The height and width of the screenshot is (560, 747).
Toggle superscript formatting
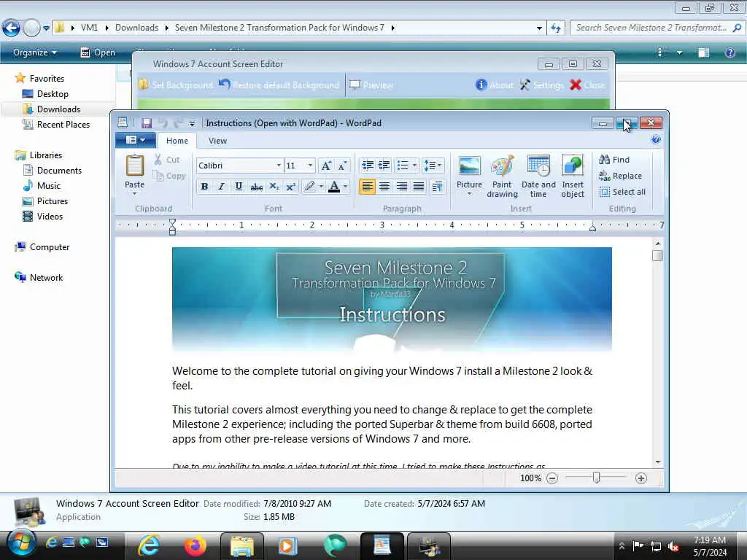(x=290, y=186)
